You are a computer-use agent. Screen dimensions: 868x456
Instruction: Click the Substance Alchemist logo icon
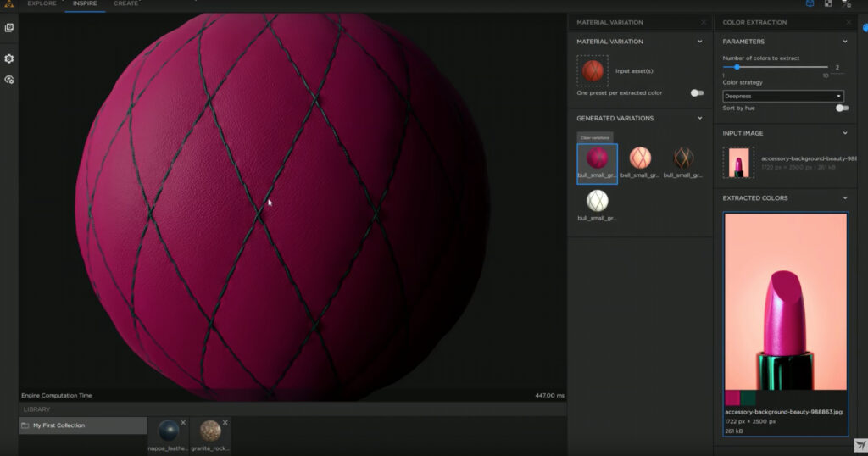click(x=8, y=4)
